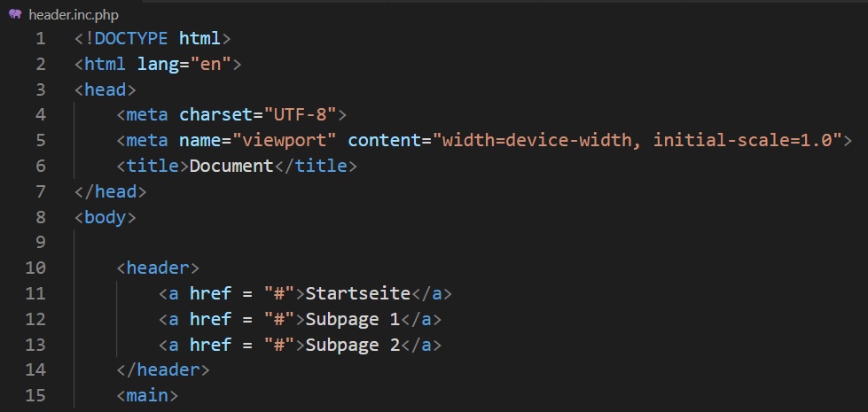This screenshot has width=868, height=412.
Task: Click line number 15 in the gutter
Action: tap(35, 395)
